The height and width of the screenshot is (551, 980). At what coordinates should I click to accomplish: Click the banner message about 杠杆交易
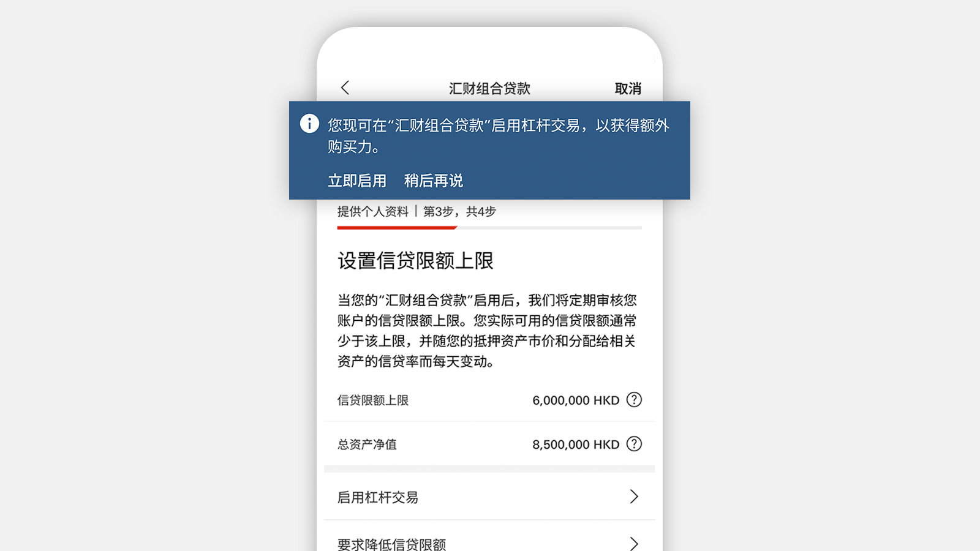point(498,136)
